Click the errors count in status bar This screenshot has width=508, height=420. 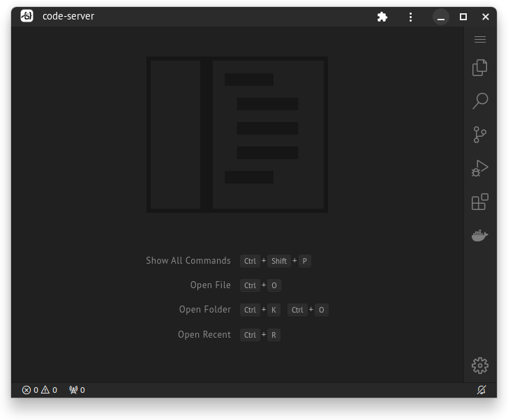point(30,390)
